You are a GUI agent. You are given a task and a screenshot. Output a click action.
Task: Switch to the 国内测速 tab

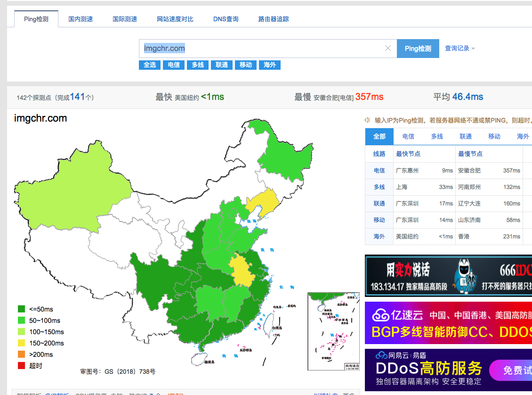click(81, 19)
